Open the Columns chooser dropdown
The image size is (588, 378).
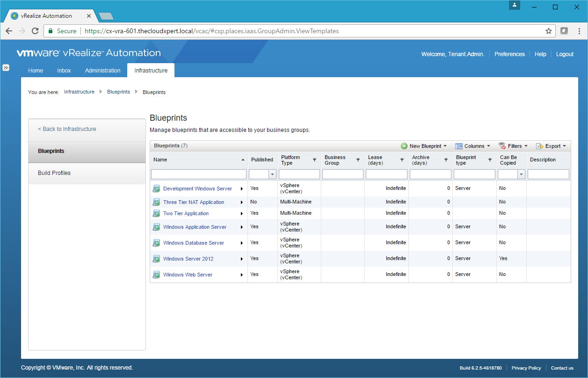coord(473,146)
